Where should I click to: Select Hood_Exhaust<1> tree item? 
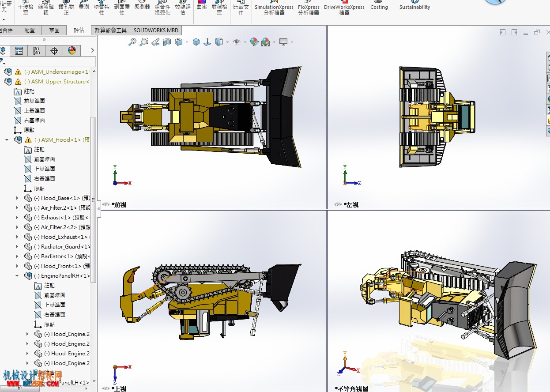pos(62,237)
